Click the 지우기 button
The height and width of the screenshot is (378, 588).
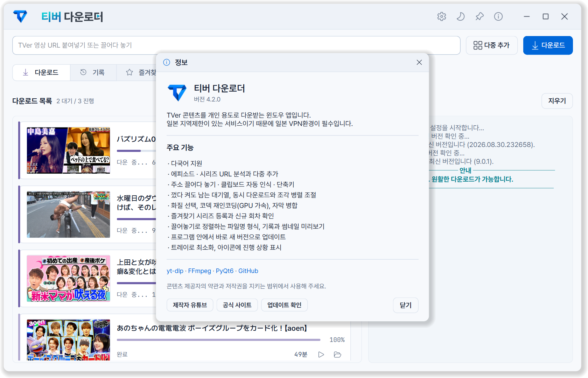point(557,101)
